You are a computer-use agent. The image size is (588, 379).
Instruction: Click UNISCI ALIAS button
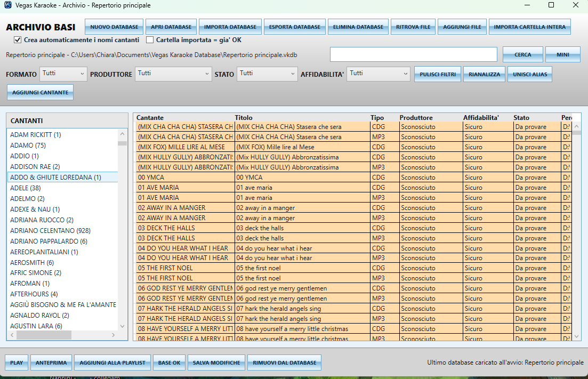click(x=530, y=74)
